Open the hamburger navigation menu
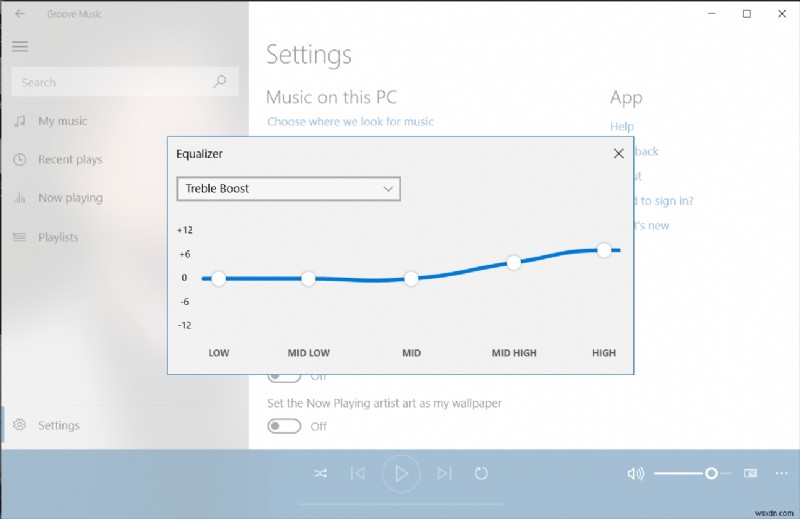Viewport: 800px width, 519px height. 20,46
